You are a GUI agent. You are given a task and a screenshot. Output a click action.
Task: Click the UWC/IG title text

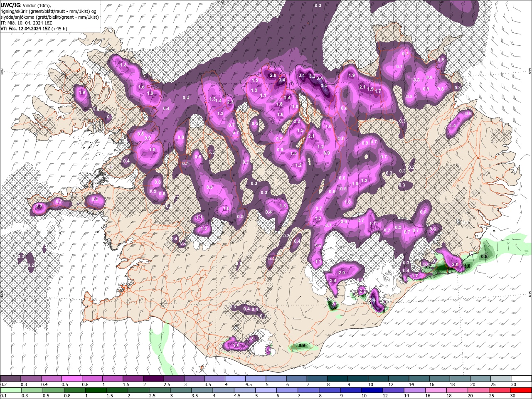pos(10,5)
